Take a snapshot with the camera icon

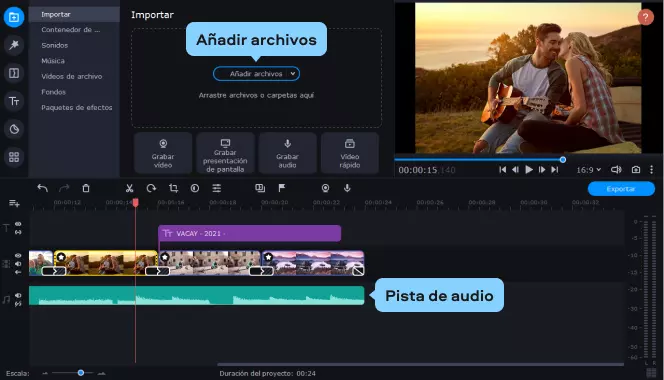(x=636, y=169)
